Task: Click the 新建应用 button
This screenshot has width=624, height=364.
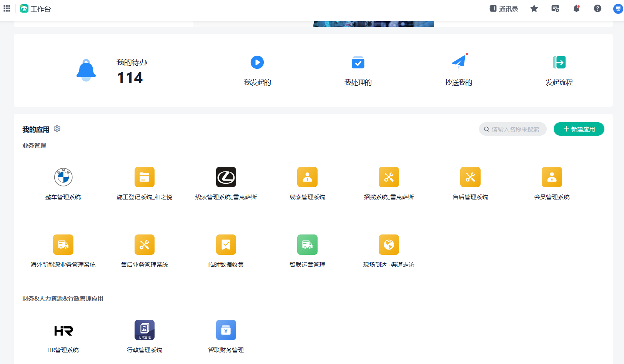Action: pos(579,129)
